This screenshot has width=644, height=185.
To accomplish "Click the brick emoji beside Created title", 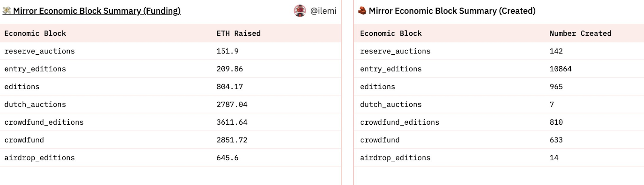I will 362,11.
